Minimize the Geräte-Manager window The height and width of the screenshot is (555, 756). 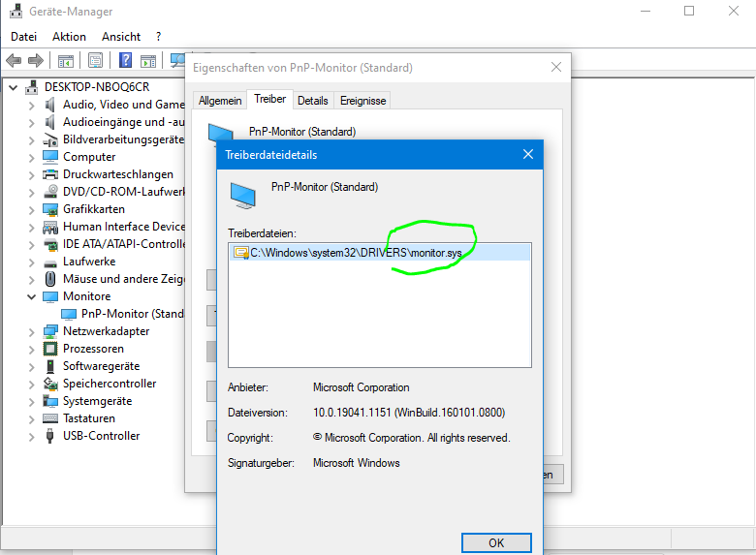point(646,11)
